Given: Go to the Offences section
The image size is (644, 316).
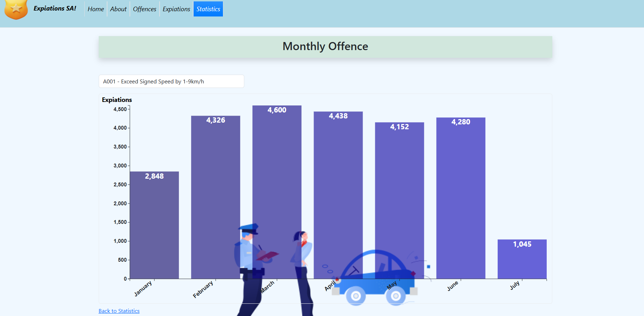Looking at the screenshot, I should tap(144, 9).
